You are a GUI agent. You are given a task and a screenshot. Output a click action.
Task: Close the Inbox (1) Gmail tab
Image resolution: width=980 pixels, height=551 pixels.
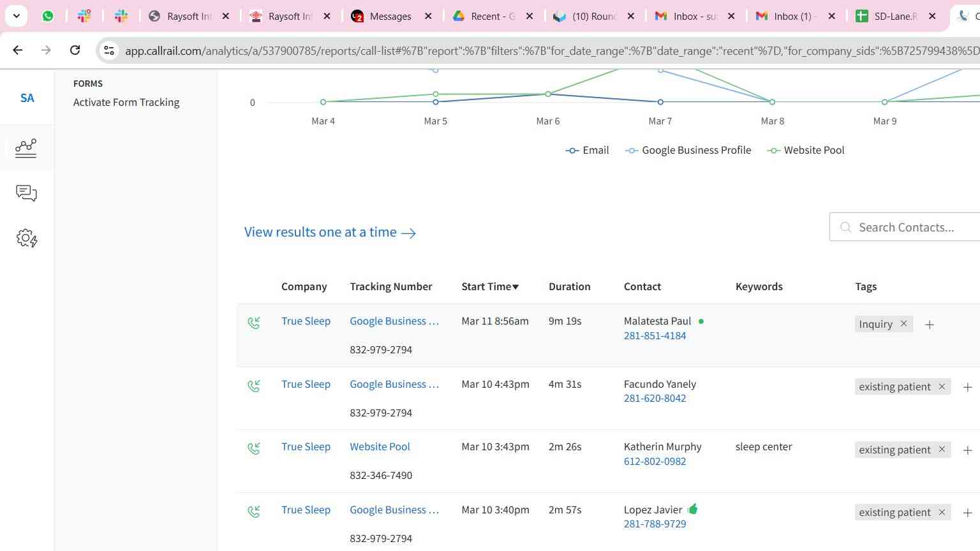coord(831,16)
